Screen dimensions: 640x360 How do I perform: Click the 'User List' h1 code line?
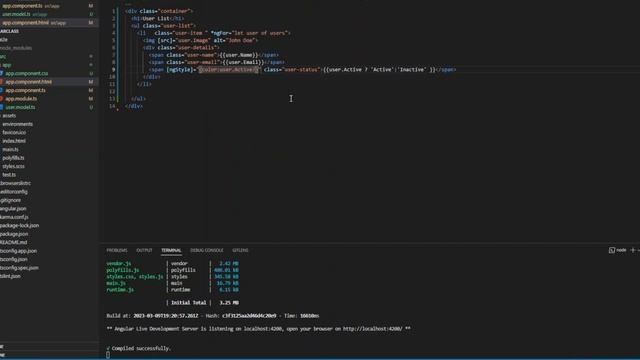[158, 18]
